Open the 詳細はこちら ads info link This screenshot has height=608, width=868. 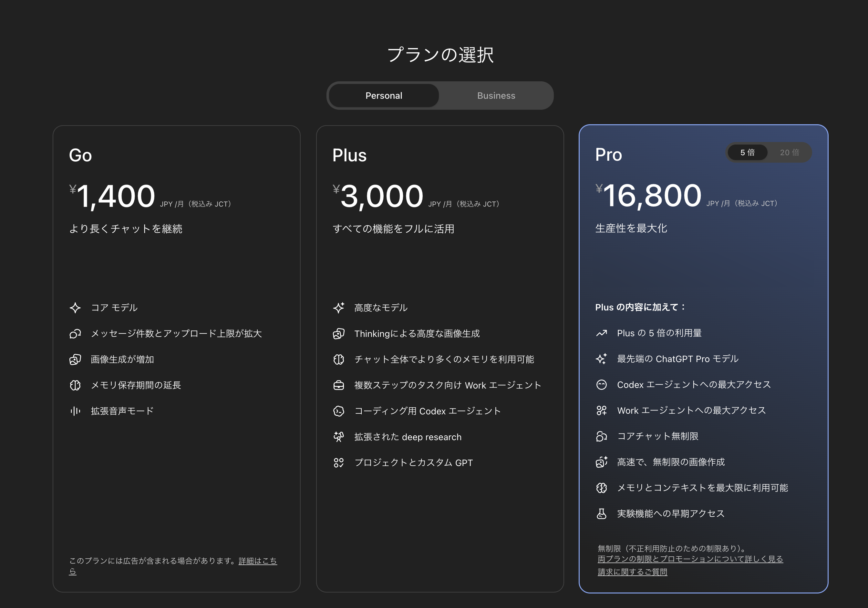coord(258,561)
